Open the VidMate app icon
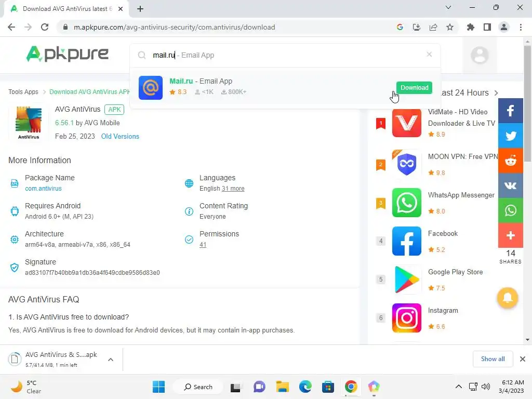The width and height of the screenshot is (532, 399). point(406,123)
